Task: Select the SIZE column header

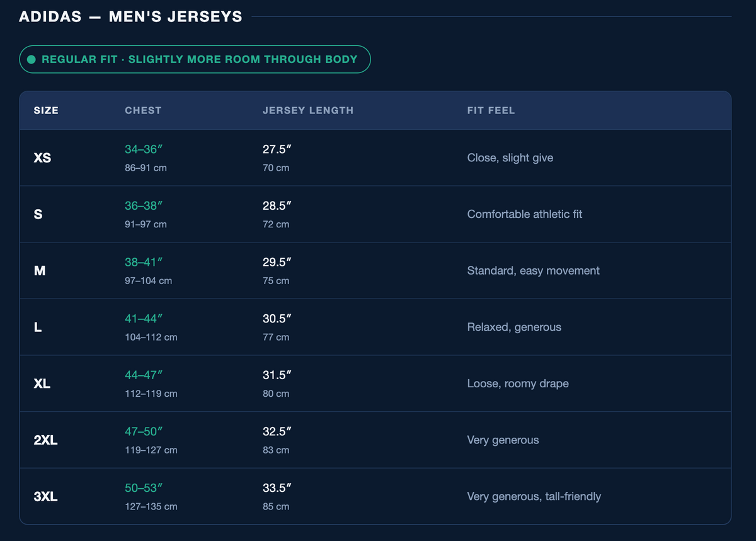Action: pos(46,110)
